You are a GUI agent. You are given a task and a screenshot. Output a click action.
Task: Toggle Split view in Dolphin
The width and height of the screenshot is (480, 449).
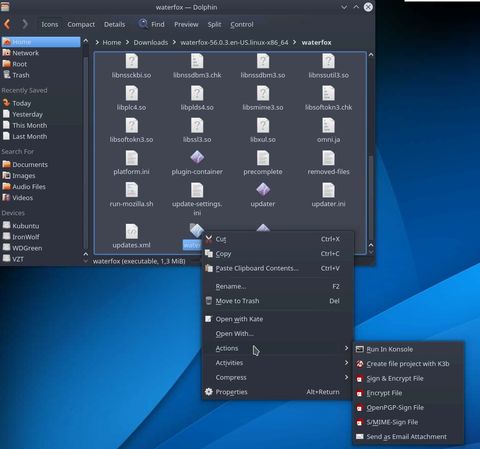click(214, 24)
